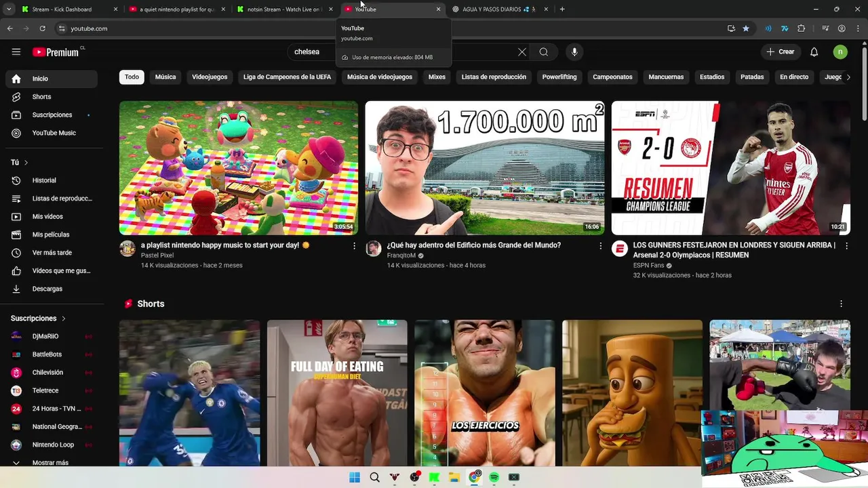Open ESPN Fans channel link
The width and height of the screenshot is (868, 488).
649,266
